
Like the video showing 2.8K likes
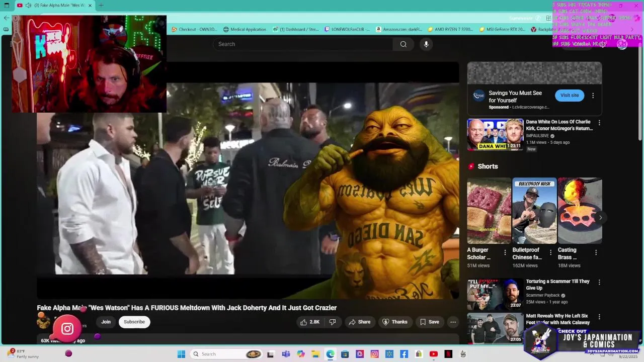[310, 322]
